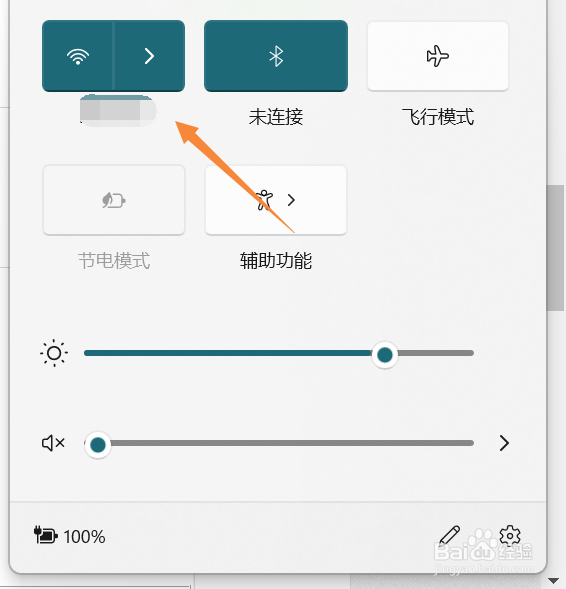Unmute using the speaker icon
The width and height of the screenshot is (566, 589).
pyautogui.click(x=53, y=443)
